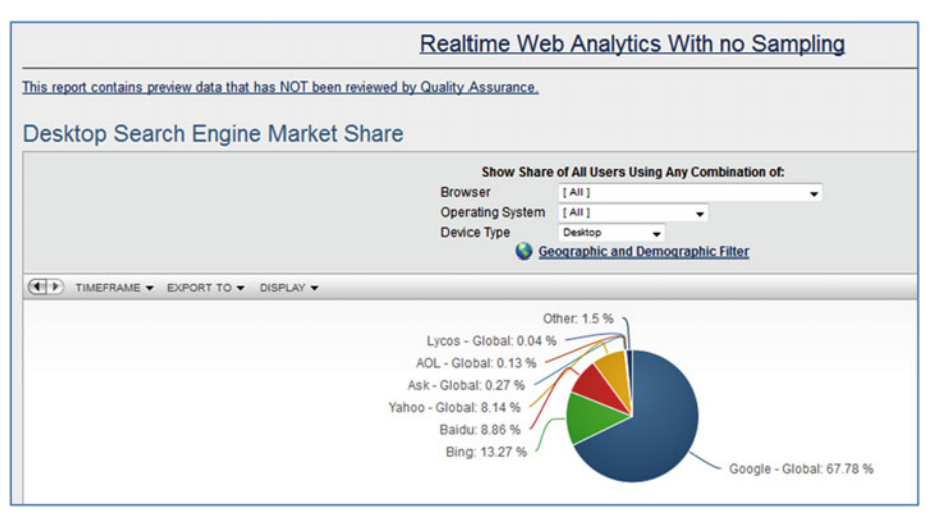Click the 'Bing: 13.27 %' label

tap(486, 452)
